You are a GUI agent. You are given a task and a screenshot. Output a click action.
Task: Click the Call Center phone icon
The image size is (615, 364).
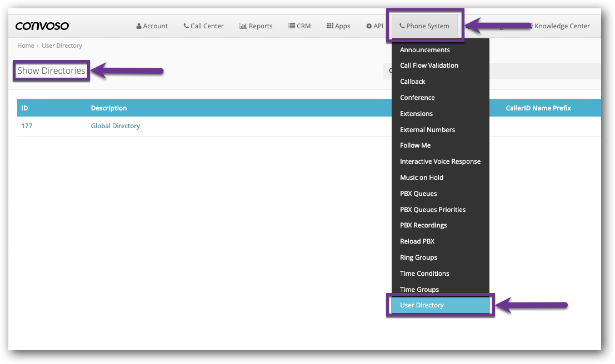(x=185, y=26)
